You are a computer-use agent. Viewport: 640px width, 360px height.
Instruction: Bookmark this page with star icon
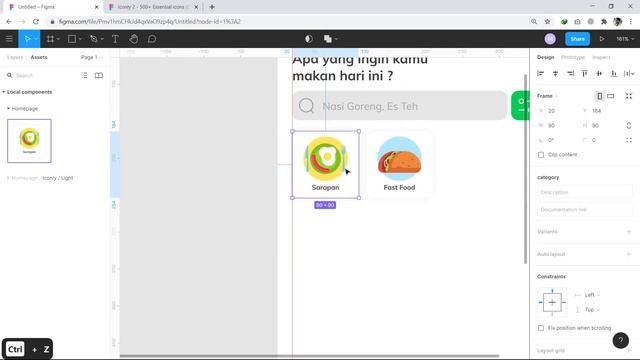[547, 22]
